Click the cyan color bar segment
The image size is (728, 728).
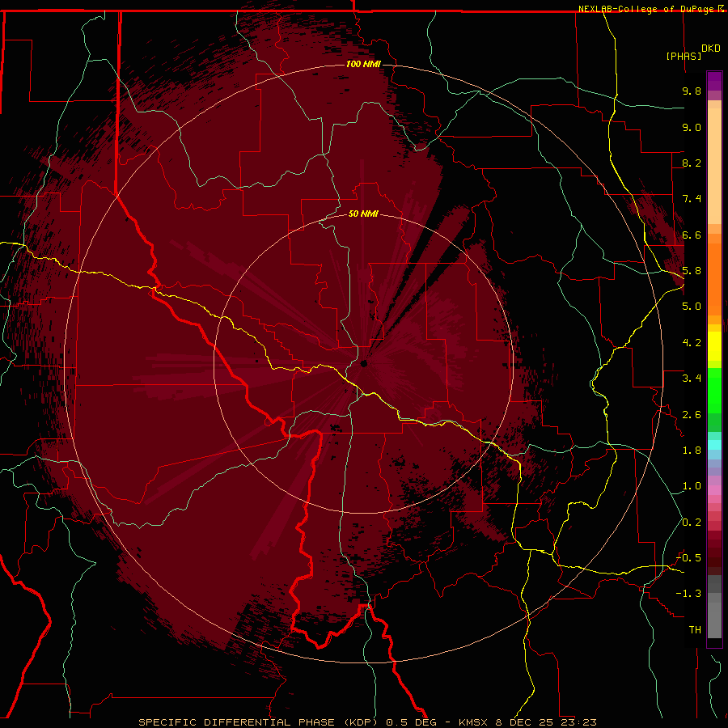pyautogui.click(x=714, y=445)
